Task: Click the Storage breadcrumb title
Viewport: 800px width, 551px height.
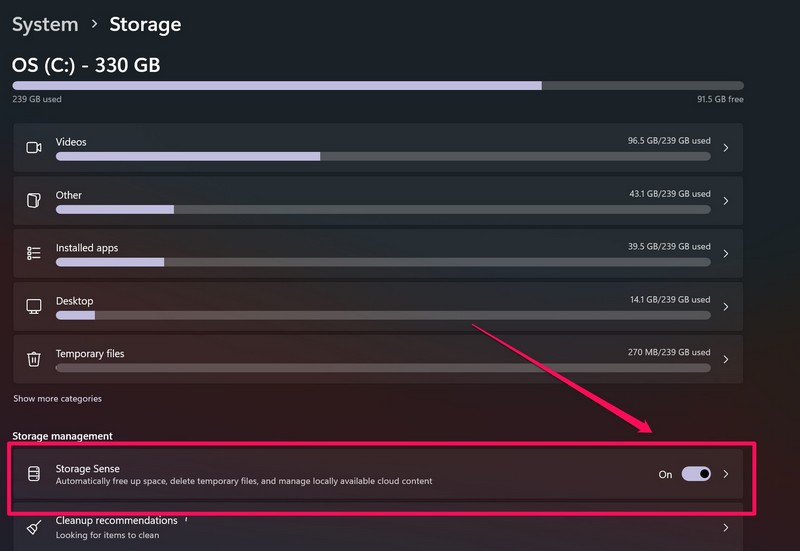Action: 145,24
